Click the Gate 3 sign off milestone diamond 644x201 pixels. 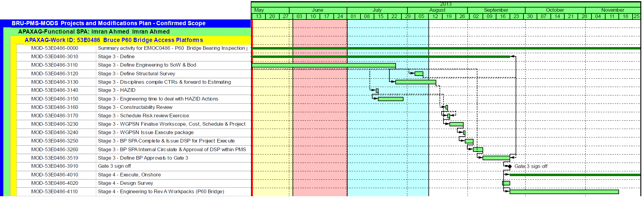pyautogui.click(x=510, y=166)
